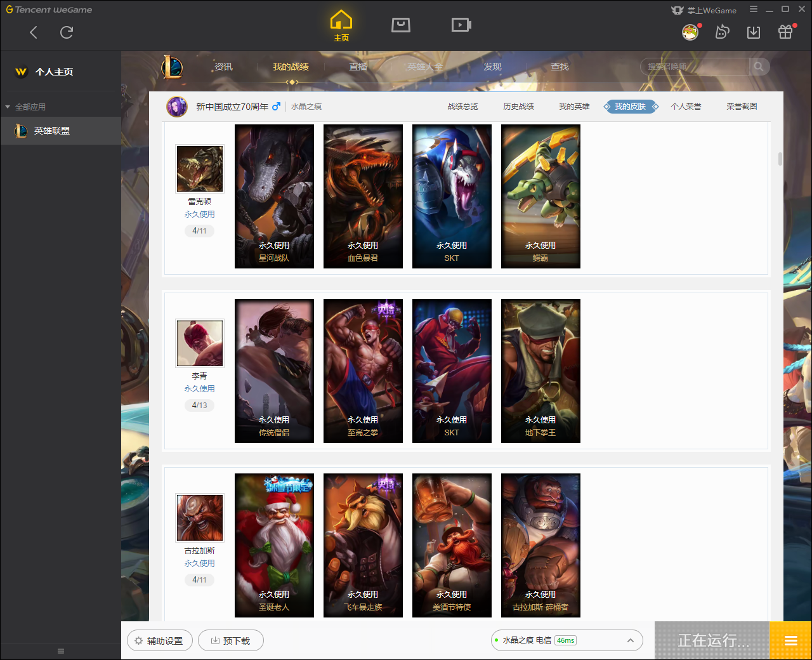Open the 血色暴君 skin card
The width and height of the screenshot is (812, 660).
(x=363, y=196)
